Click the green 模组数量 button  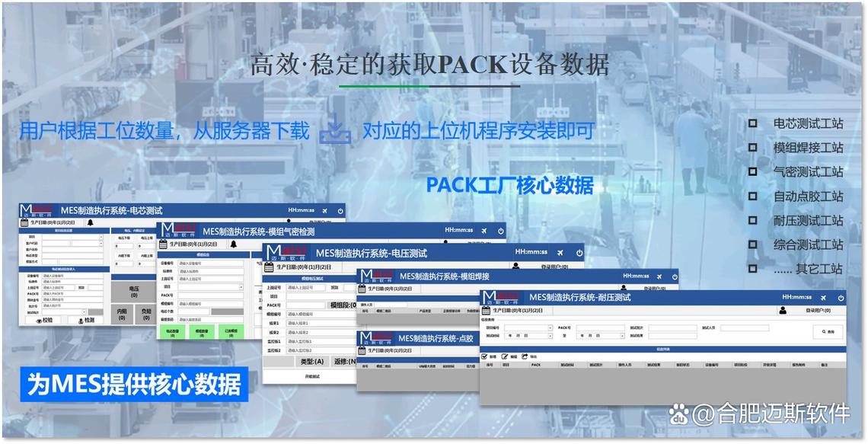point(202,331)
